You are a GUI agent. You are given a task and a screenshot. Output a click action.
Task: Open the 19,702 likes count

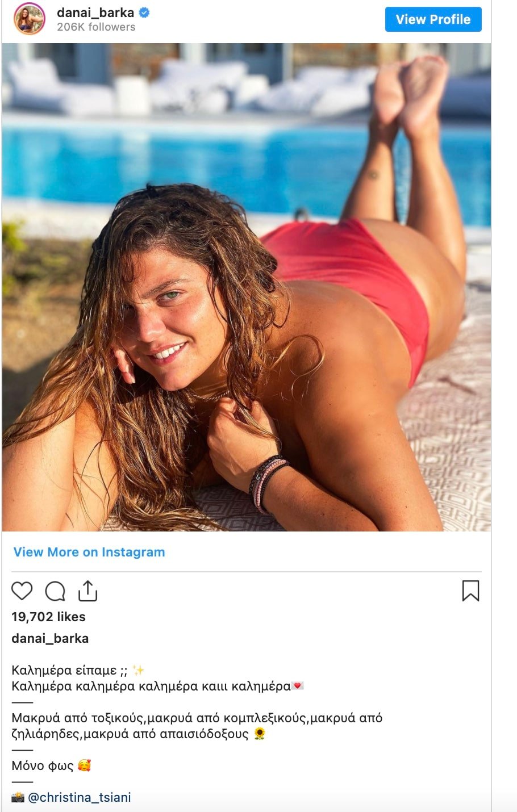tap(48, 617)
